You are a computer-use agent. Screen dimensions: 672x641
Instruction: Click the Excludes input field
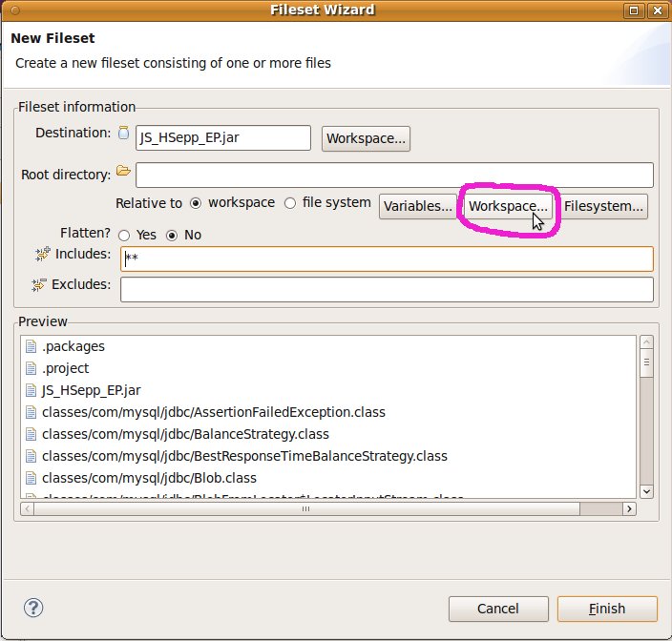(x=387, y=289)
